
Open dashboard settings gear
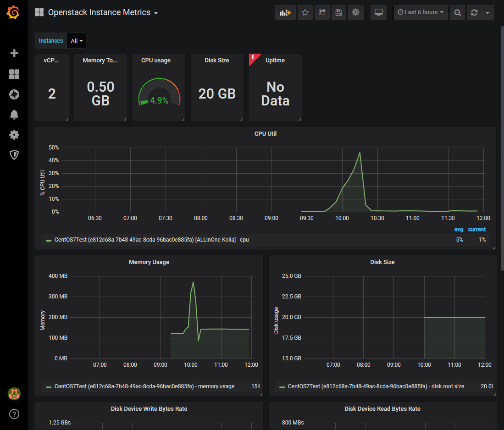[x=356, y=12]
